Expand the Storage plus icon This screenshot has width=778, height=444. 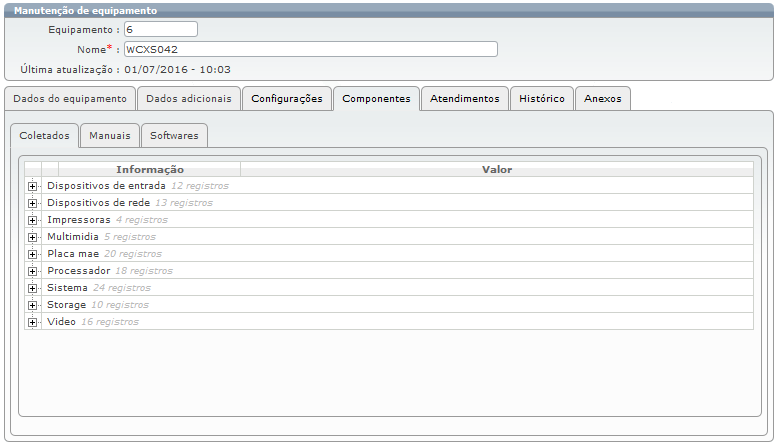coord(33,305)
